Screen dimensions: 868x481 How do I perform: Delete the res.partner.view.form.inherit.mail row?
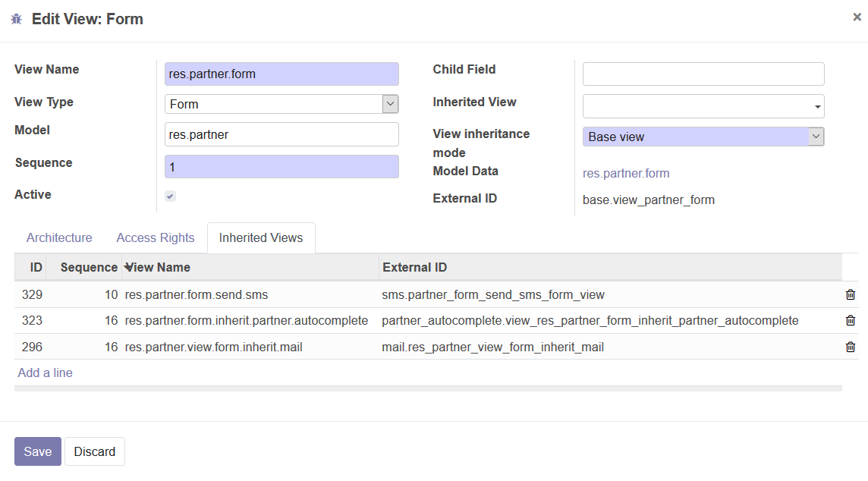click(x=851, y=347)
